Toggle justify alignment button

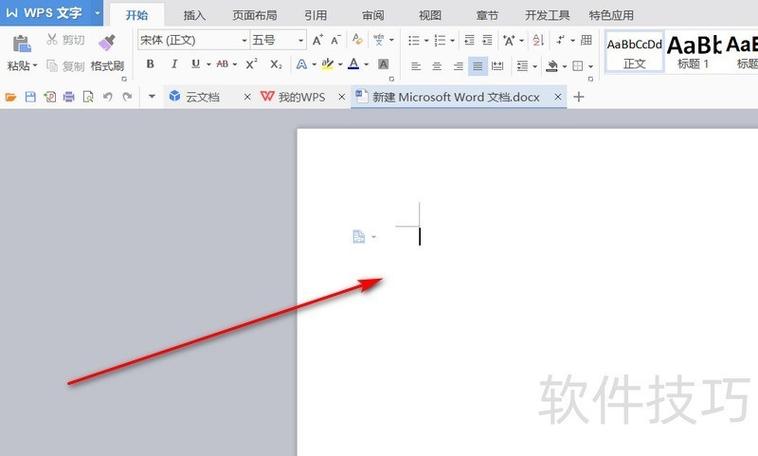(x=478, y=66)
